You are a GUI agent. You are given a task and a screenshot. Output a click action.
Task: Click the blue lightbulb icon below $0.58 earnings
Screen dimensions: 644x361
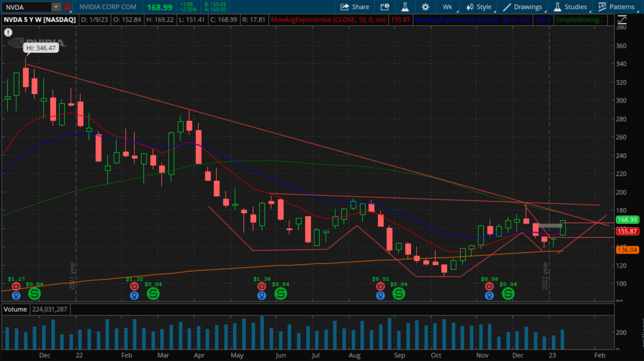coord(489,295)
